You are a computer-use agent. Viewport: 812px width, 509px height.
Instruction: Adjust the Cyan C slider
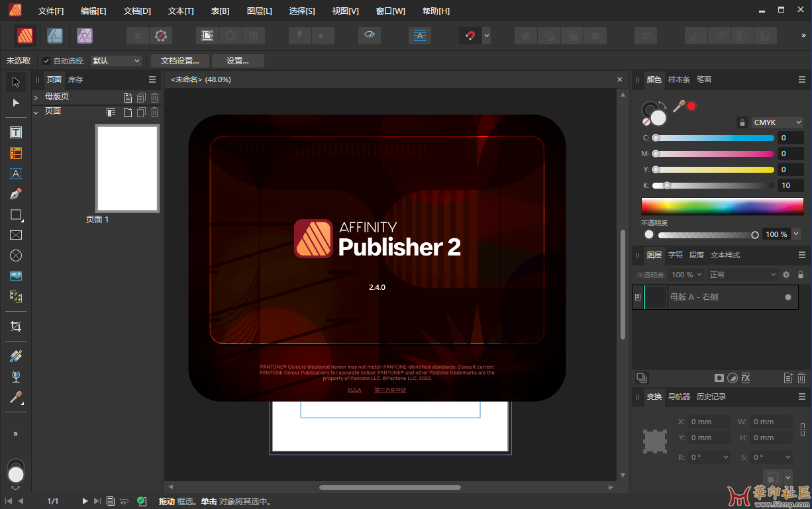[x=713, y=138]
